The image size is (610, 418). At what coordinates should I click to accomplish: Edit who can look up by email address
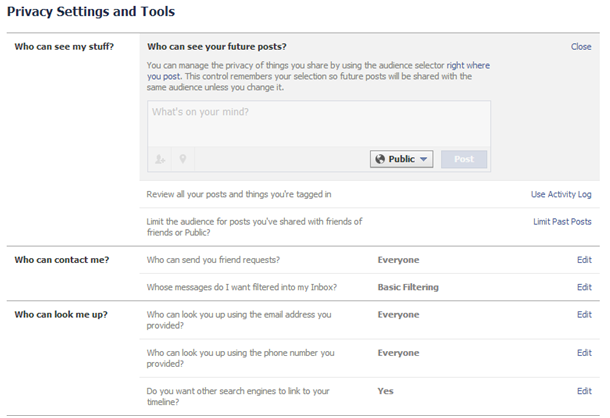(x=584, y=315)
